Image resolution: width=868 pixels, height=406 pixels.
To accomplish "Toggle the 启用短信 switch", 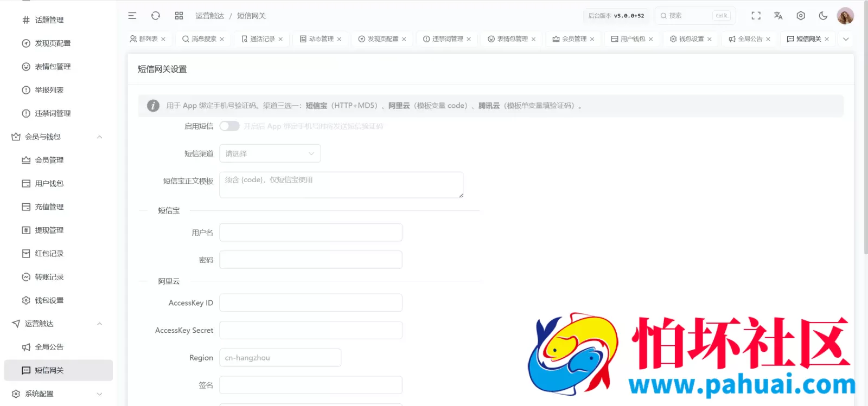I will (x=229, y=126).
